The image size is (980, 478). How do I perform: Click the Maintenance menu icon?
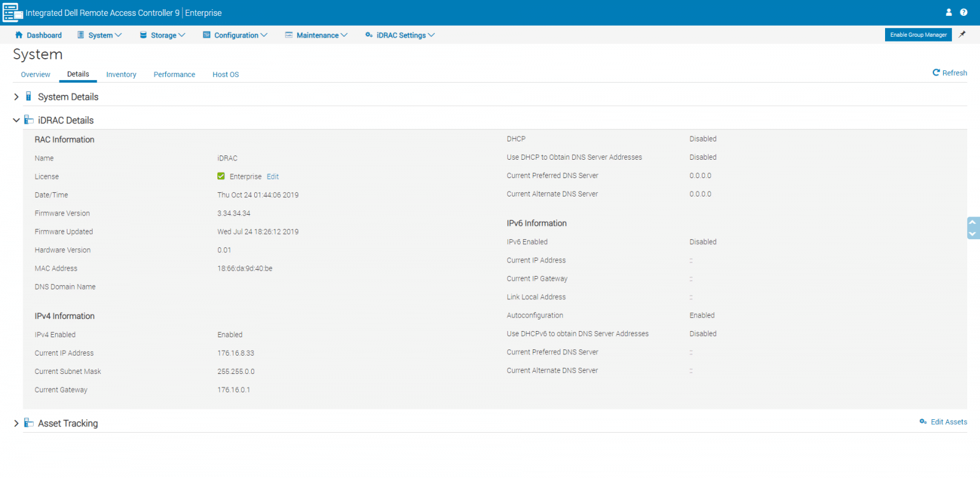(x=288, y=35)
